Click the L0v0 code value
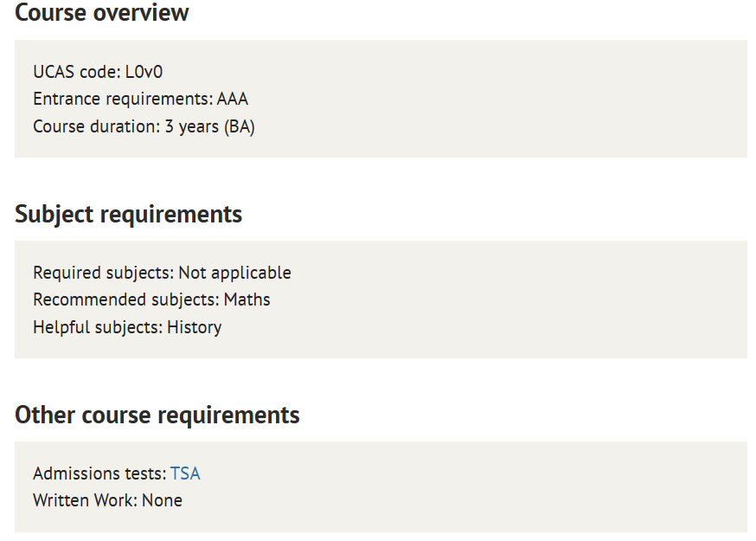 144,72
